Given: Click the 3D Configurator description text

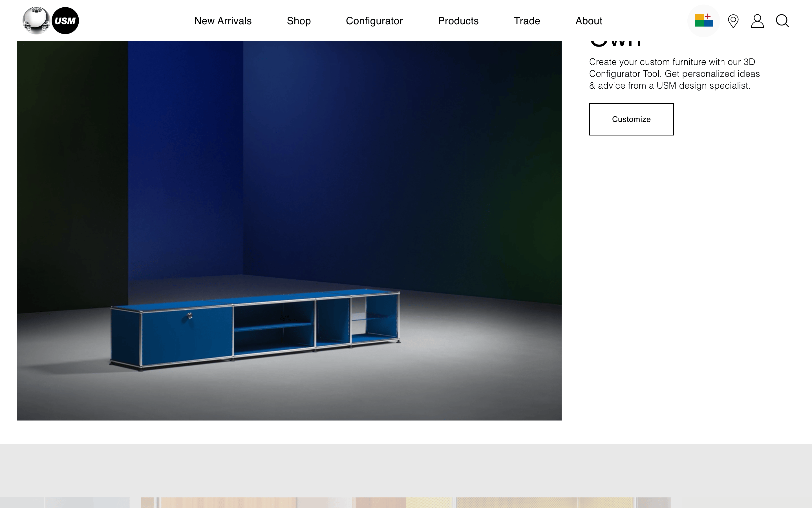Looking at the screenshot, I should (x=674, y=74).
